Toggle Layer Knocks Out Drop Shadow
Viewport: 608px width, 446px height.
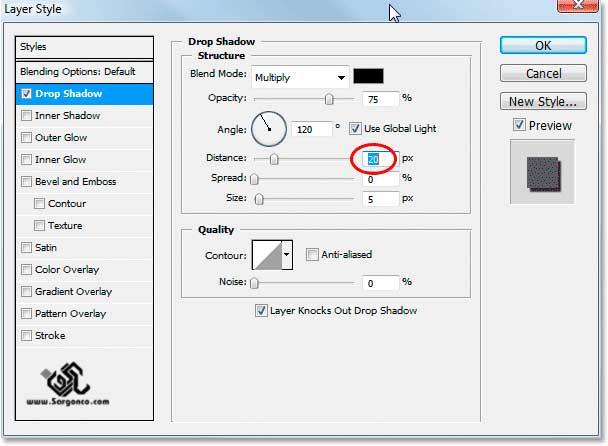pos(262,310)
